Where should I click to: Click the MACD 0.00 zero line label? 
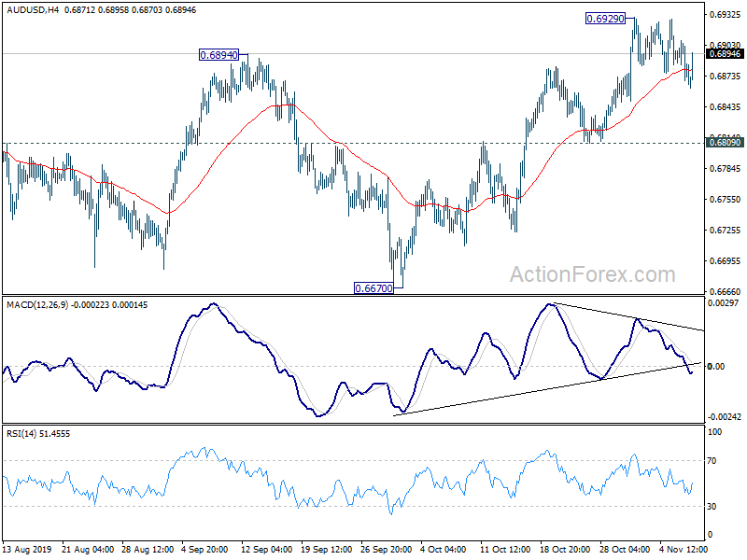pos(716,366)
